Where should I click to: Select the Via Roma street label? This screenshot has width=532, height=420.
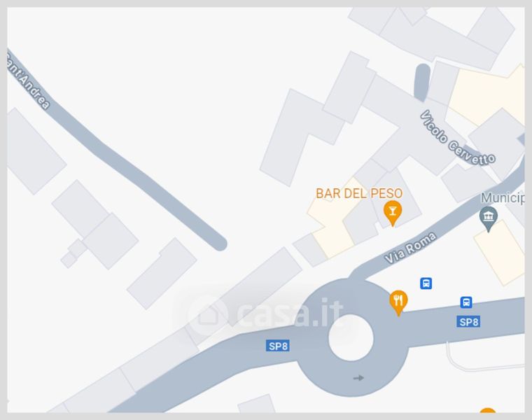[410, 248]
